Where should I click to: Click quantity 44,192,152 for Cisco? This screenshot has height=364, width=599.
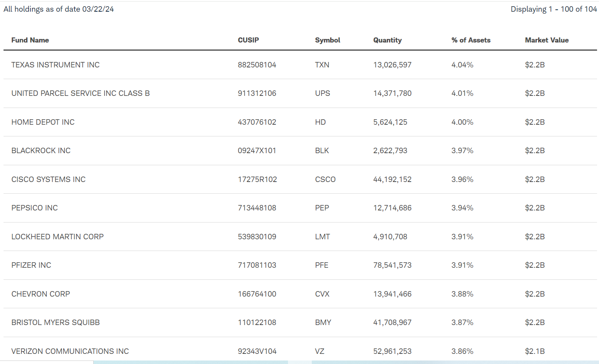(x=392, y=179)
